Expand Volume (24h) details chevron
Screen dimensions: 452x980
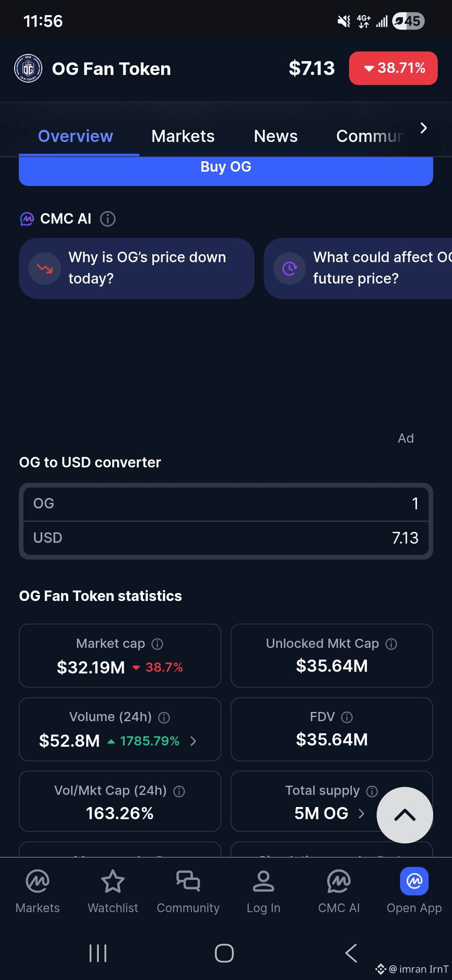point(193,741)
